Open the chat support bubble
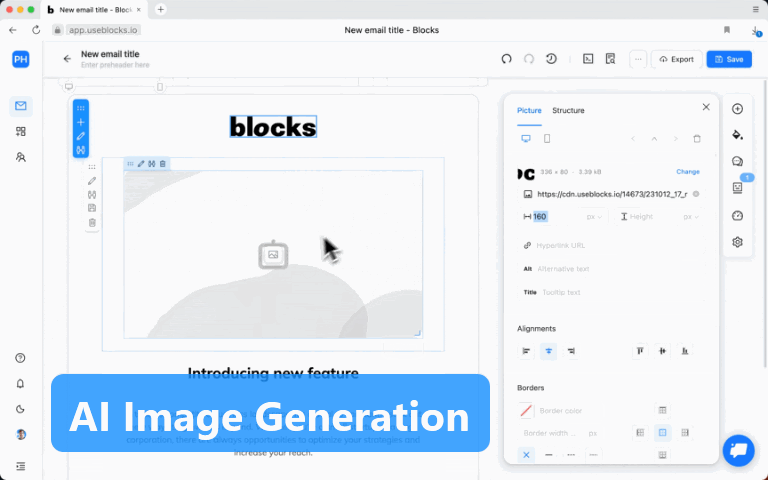 coord(739,450)
